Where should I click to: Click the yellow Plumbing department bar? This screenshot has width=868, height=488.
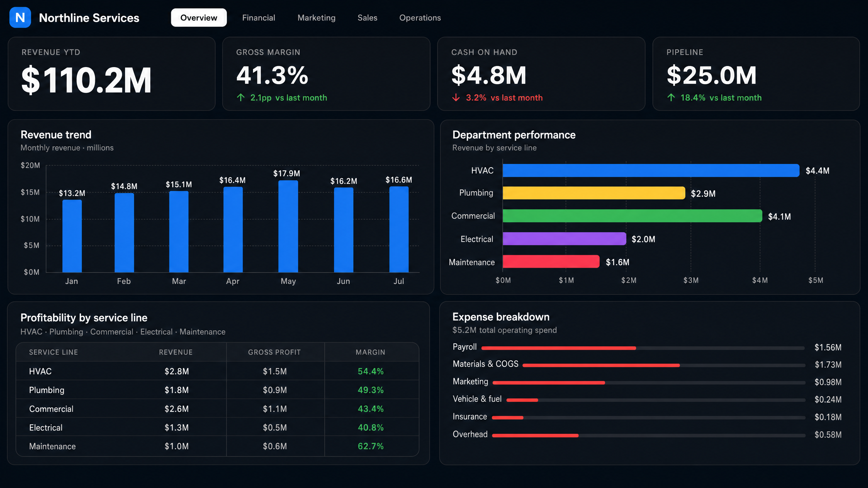click(594, 193)
